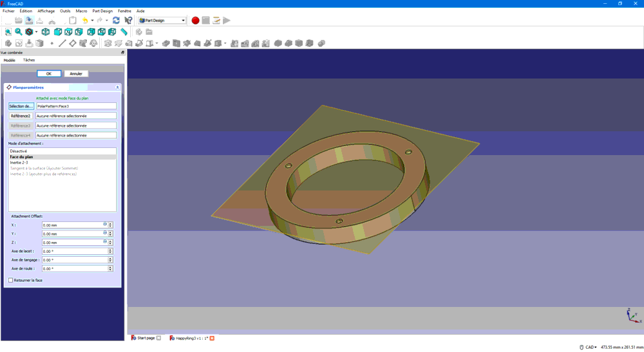
Task: Close the HappyRing3 document tab
Action: [x=213, y=338]
